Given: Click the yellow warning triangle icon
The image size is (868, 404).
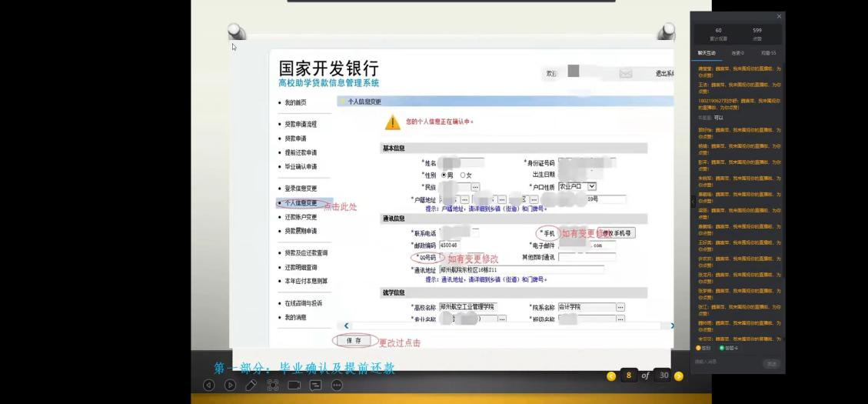Looking at the screenshot, I should 392,122.
